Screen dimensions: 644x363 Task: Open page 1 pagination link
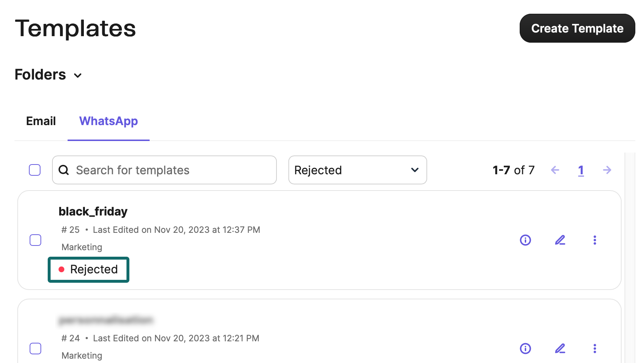click(x=581, y=170)
